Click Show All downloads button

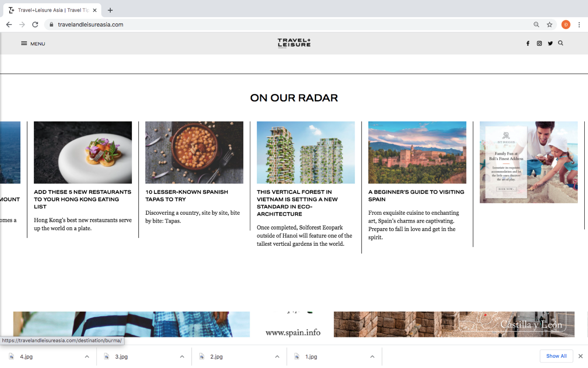[x=556, y=356]
